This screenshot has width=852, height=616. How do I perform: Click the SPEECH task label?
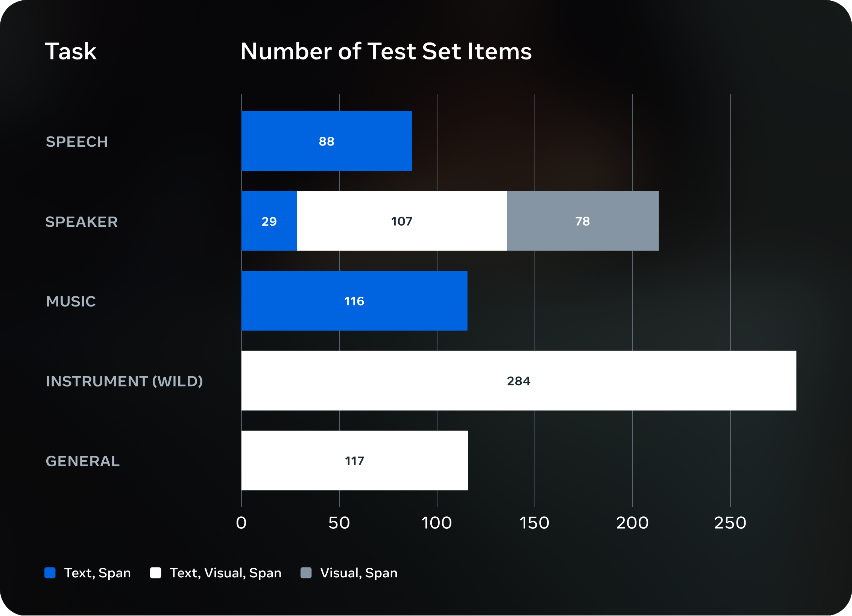pos(77,142)
